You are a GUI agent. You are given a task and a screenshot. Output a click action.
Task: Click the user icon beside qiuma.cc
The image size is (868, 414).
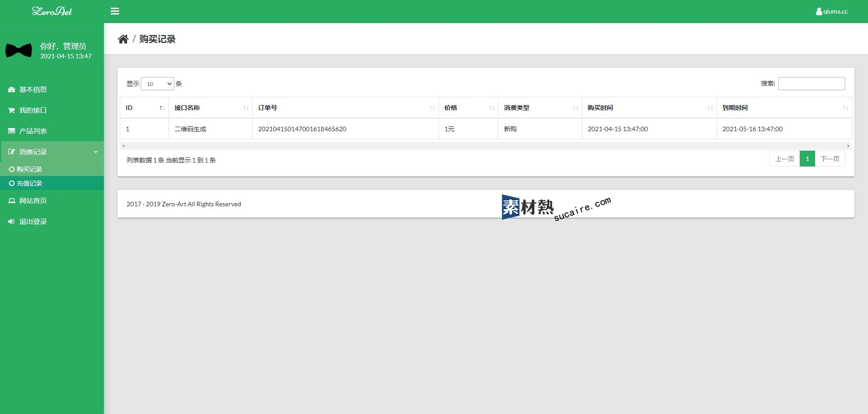click(x=819, y=11)
